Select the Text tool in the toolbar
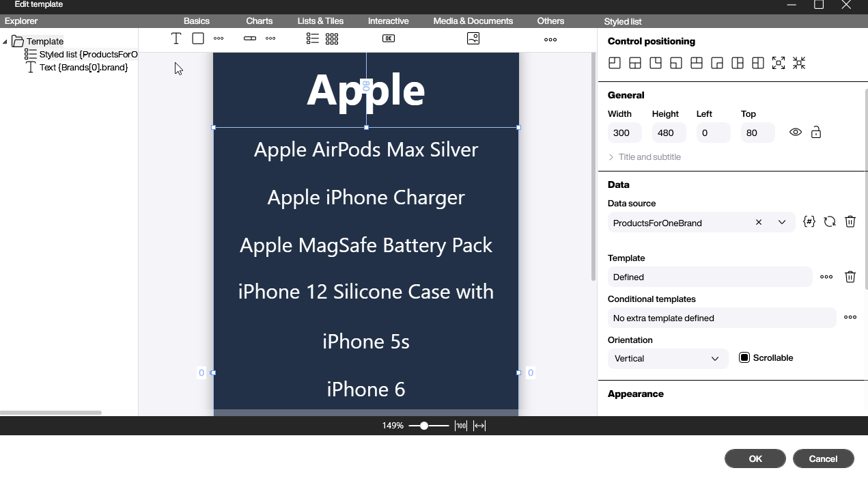Viewport: 868px width, 479px height. pyautogui.click(x=176, y=39)
